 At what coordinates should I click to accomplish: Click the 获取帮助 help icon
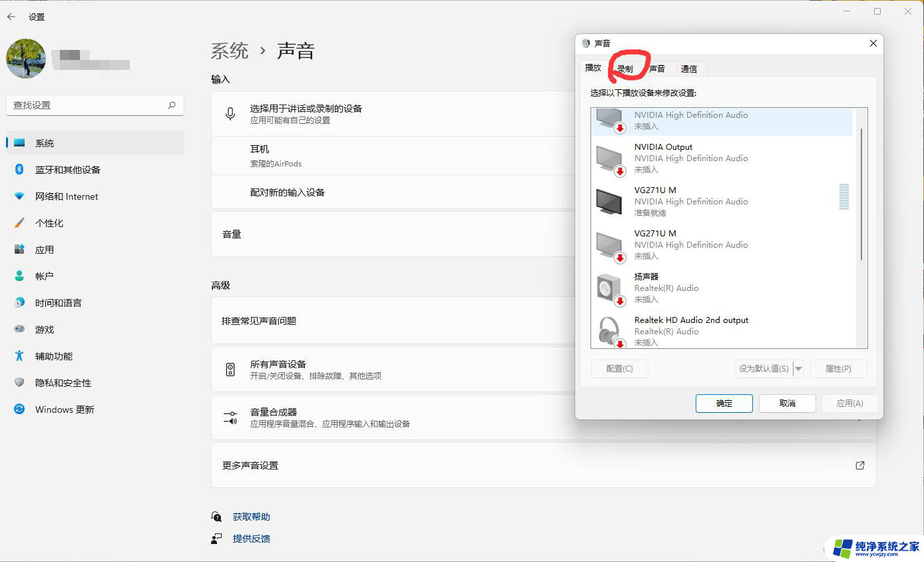coord(216,517)
